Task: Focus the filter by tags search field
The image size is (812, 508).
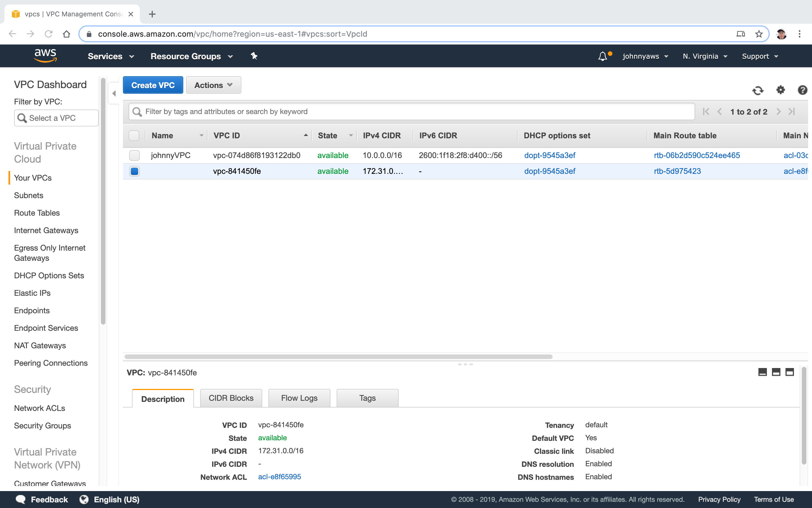Action: (411, 111)
